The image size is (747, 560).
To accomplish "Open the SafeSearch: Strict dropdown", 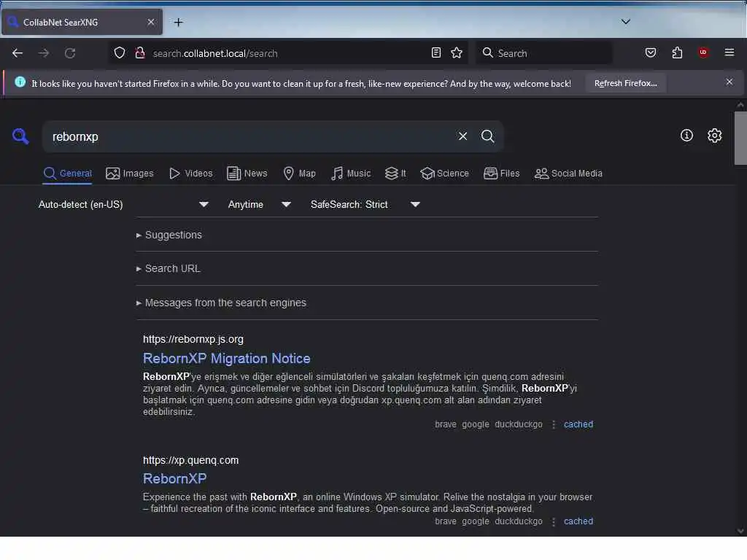I will pyautogui.click(x=365, y=204).
